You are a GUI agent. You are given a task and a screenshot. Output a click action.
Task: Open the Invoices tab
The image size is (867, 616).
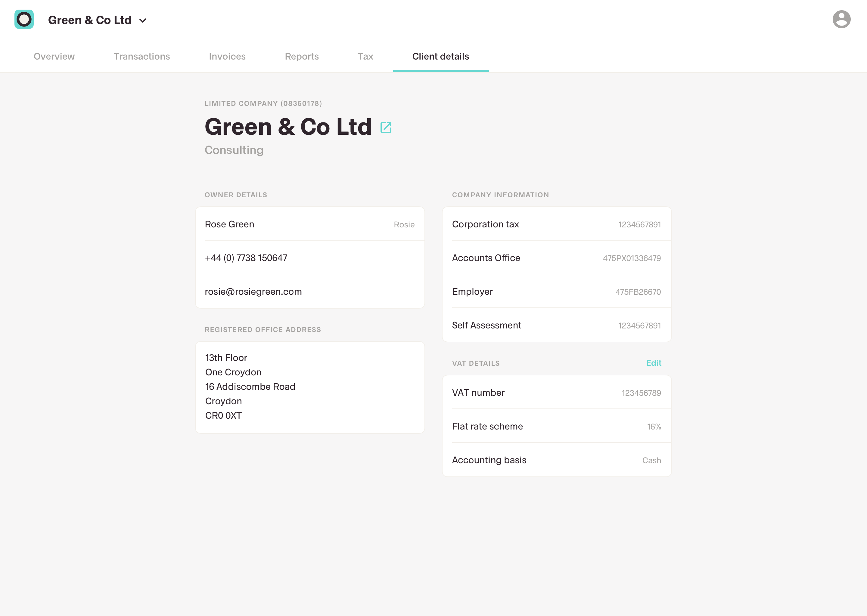point(227,57)
